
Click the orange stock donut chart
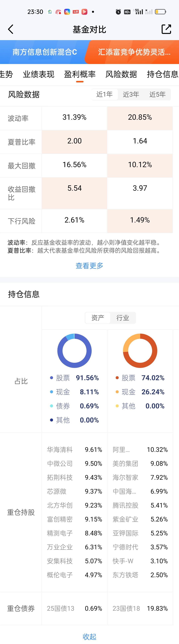click(140, 351)
